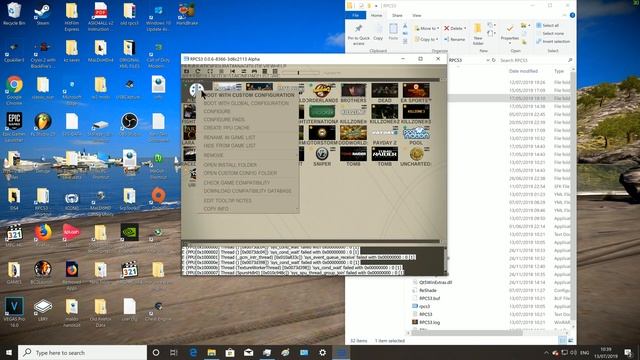Select Edit Tooltip Notes
Viewport: 640px width, 360px height.
click(228, 201)
